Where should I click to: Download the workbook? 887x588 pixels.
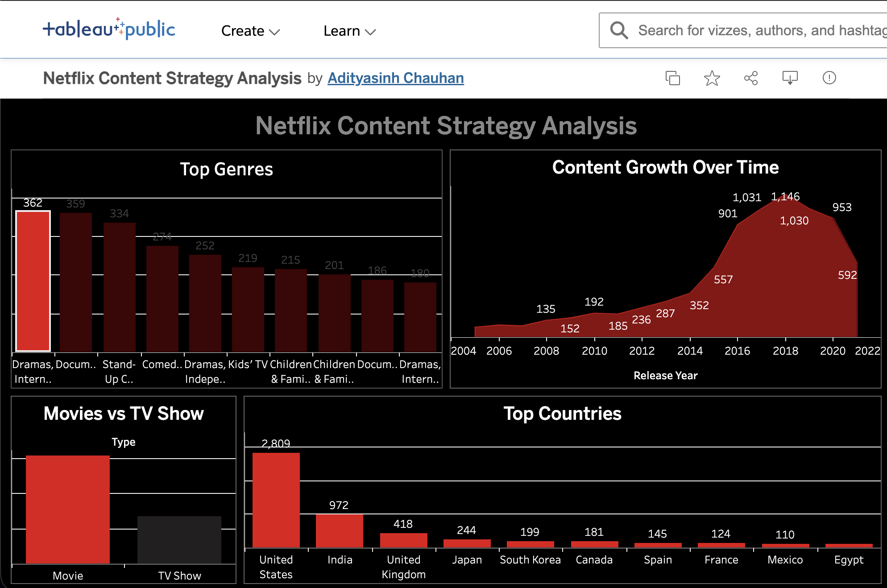pos(790,78)
